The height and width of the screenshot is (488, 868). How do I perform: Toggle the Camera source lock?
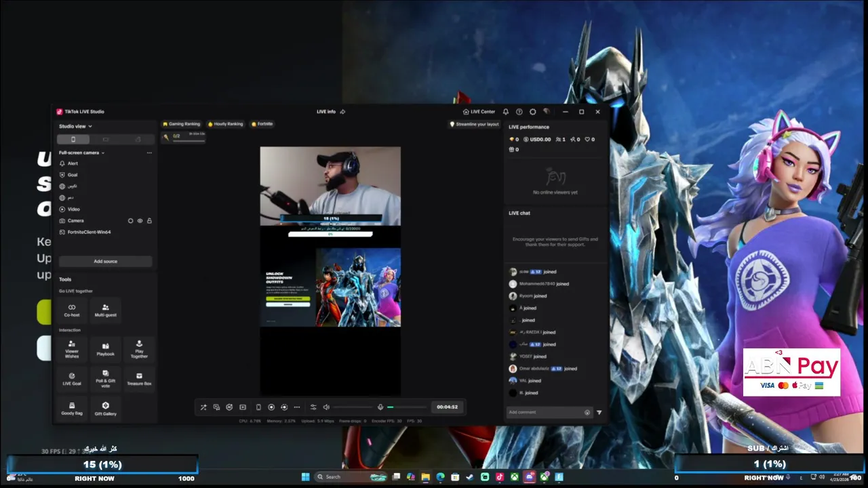click(149, 220)
